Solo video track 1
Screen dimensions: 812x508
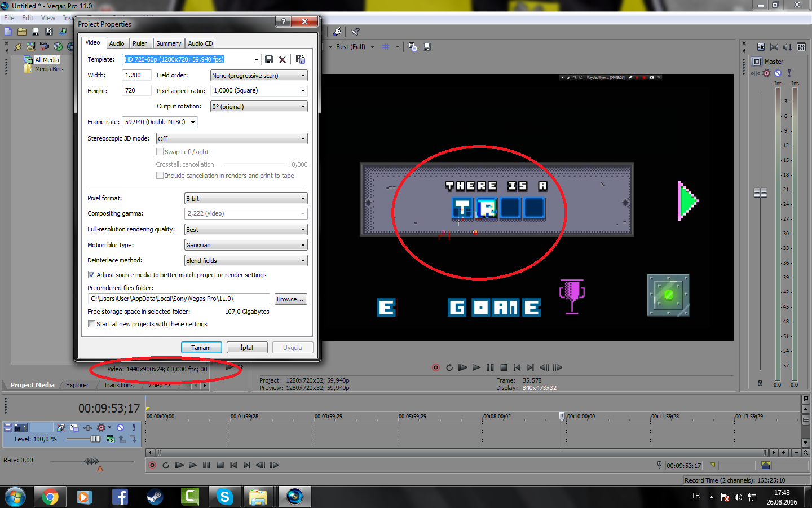(134, 428)
